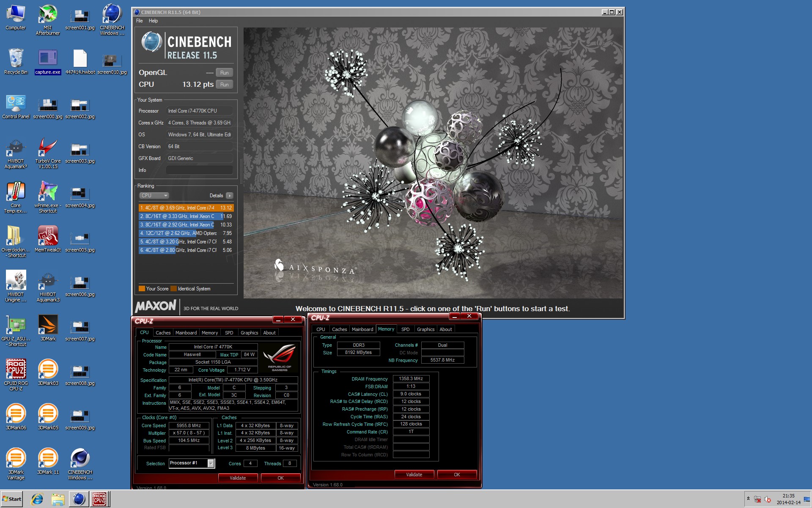The height and width of the screenshot is (508, 812).
Task: Open TurboV Core V1.00.15 icon
Action: [x=48, y=154]
